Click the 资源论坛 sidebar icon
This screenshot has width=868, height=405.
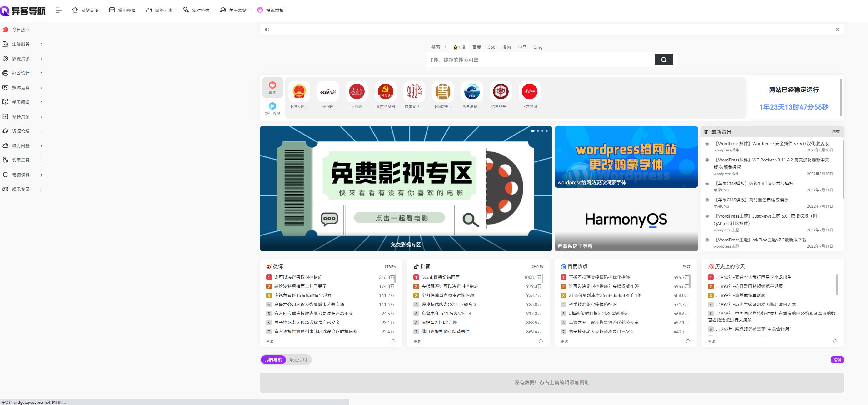coord(5,131)
